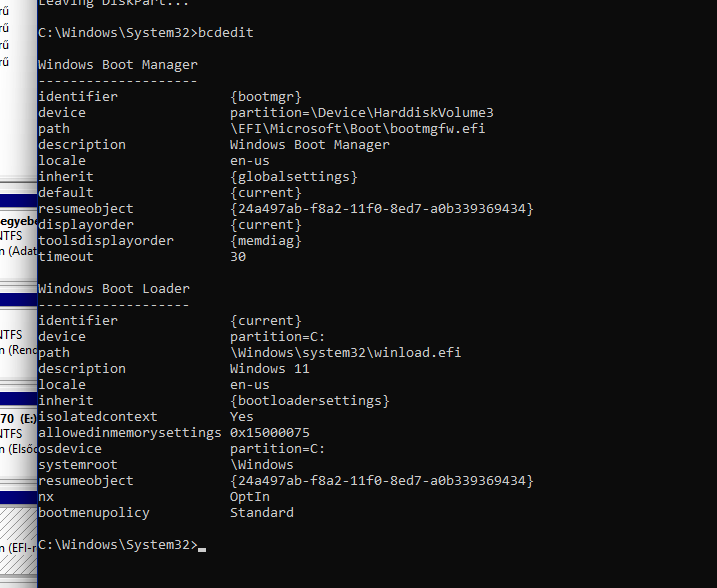Click the {bootloadersettings} inherit value
The height and width of the screenshot is (588, 717).
coord(309,401)
